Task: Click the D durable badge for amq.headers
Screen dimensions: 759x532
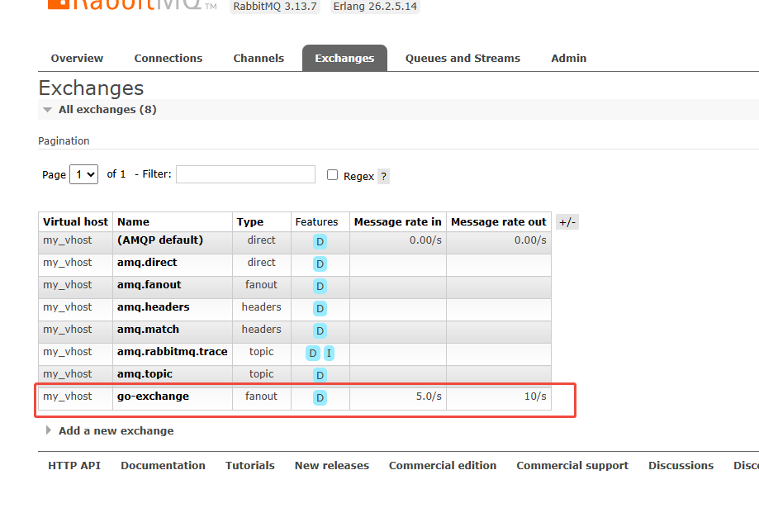Action: coord(320,308)
